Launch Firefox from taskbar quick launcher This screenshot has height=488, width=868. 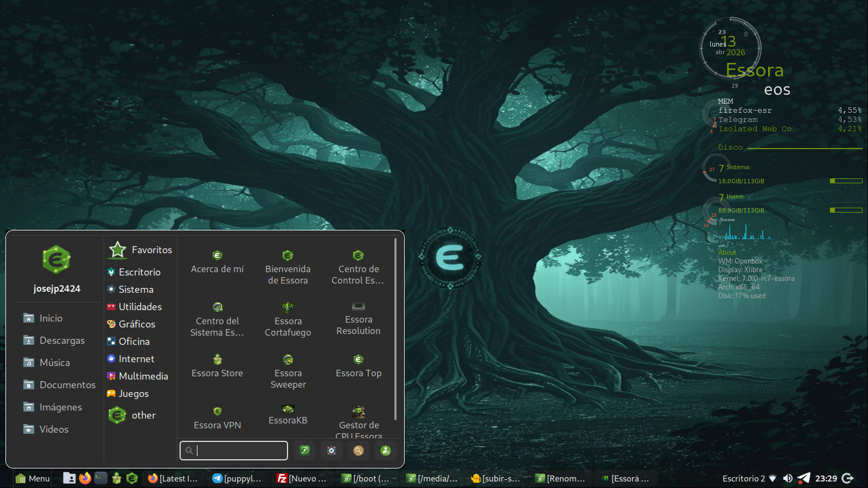[x=85, y=478]
